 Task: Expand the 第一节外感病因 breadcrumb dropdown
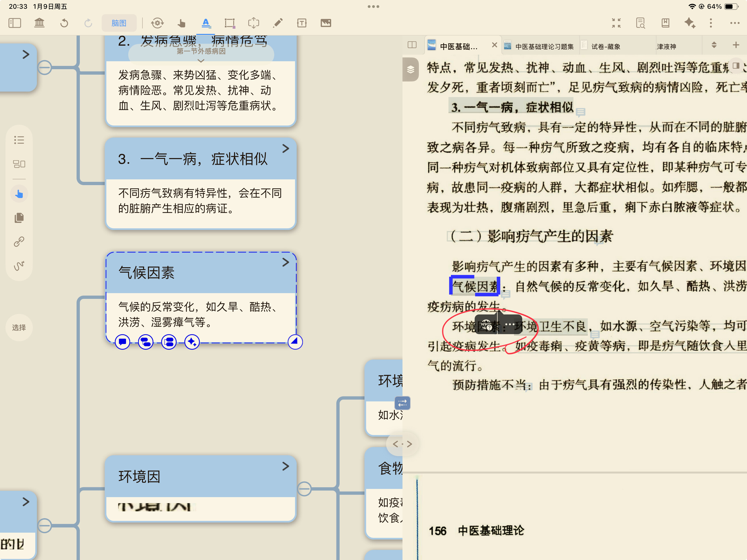(x=201, y=61)
